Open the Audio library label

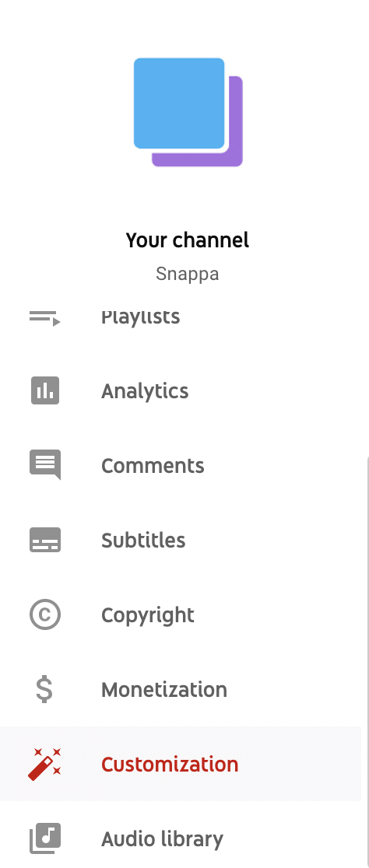pyautogui.click(x=162, y=839)
